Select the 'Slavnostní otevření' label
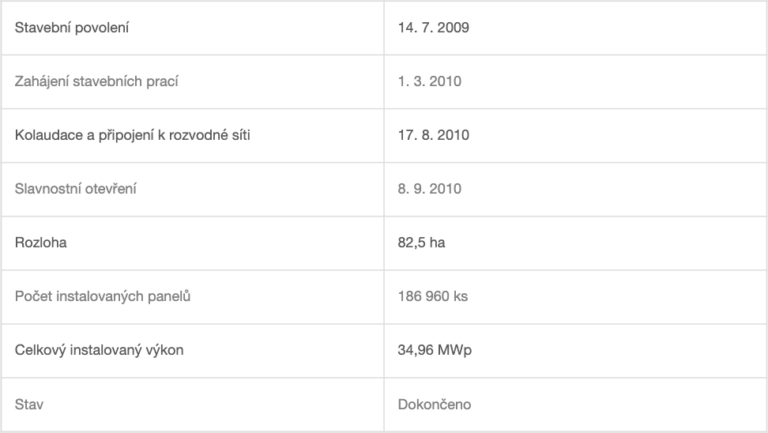The height and width of the screenshot is (433, 768). [75, 189]
